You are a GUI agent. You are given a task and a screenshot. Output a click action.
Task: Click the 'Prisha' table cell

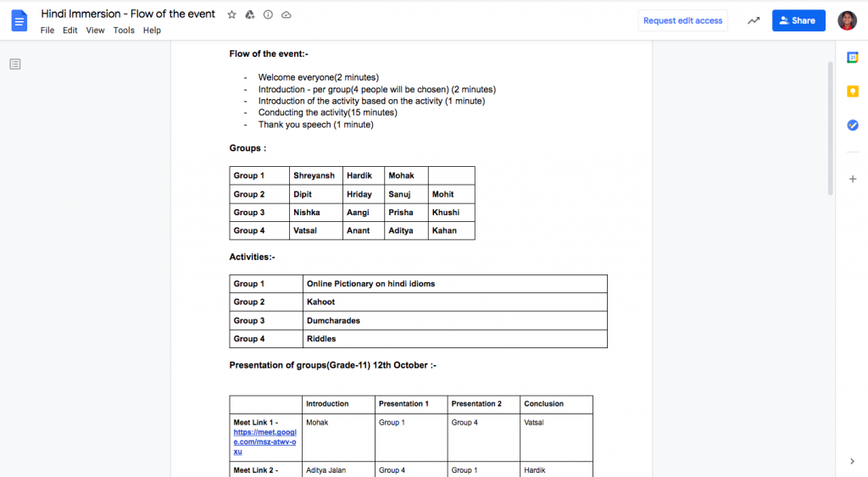click(x=406, y=213)
